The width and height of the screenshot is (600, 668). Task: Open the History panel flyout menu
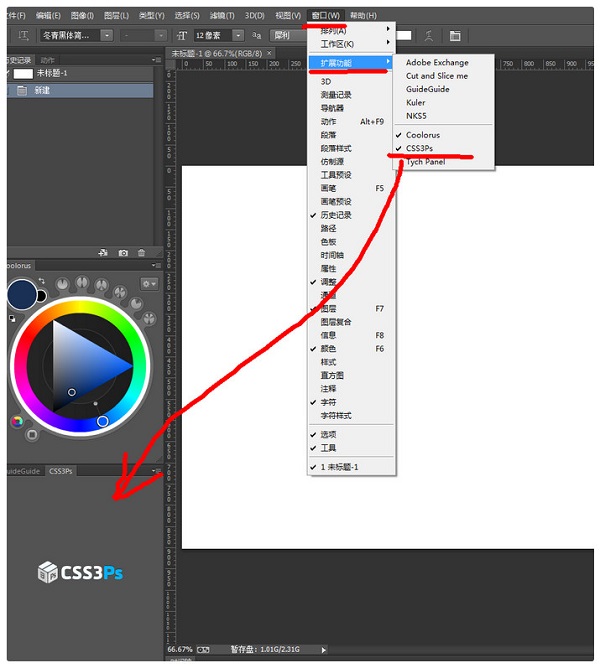tap(156, 60)
